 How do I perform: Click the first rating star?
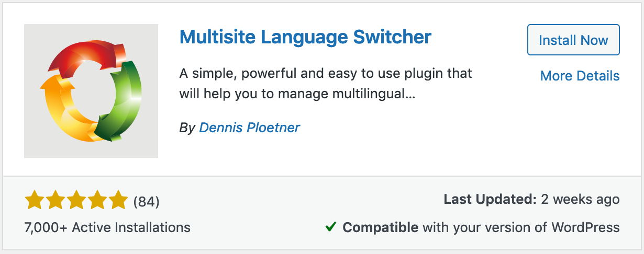click(x=35, y=200)
